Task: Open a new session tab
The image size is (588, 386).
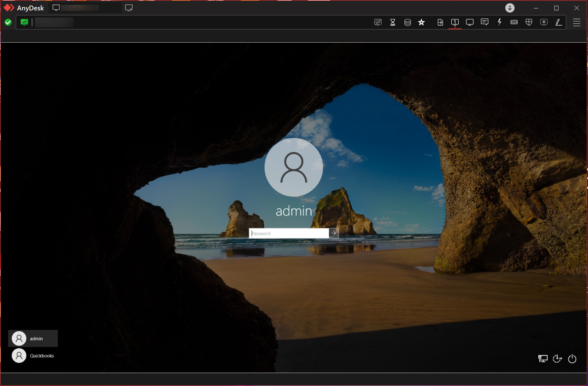Action: [129, 8]
